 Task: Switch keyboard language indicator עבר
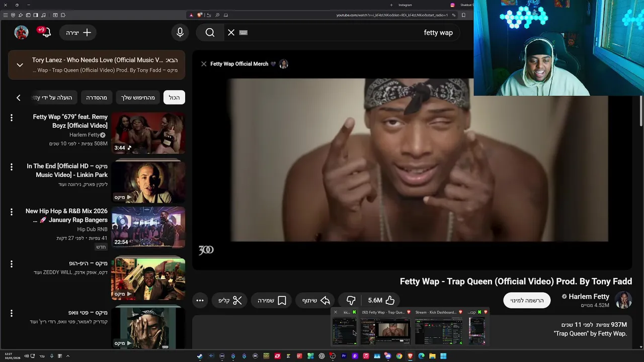pos(42,356)
